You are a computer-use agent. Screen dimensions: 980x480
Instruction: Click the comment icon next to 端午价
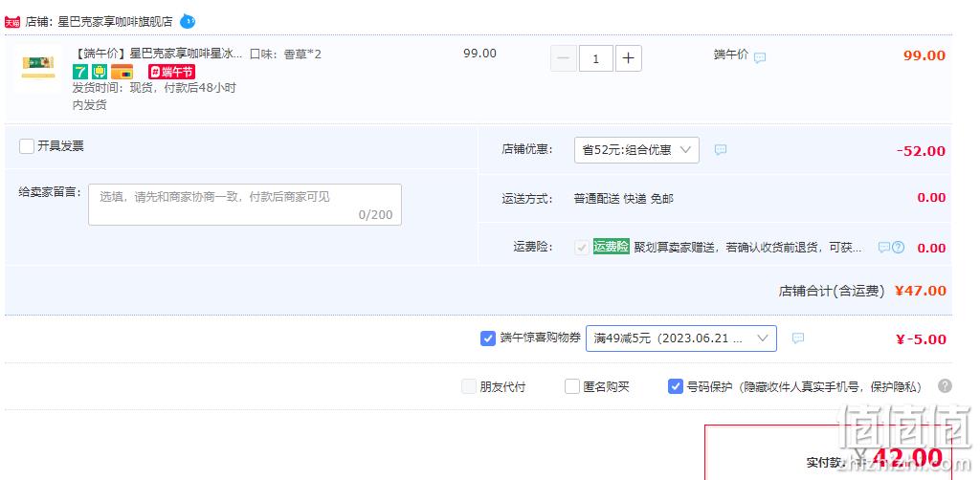pyautogui.click(x=760, y=57)
